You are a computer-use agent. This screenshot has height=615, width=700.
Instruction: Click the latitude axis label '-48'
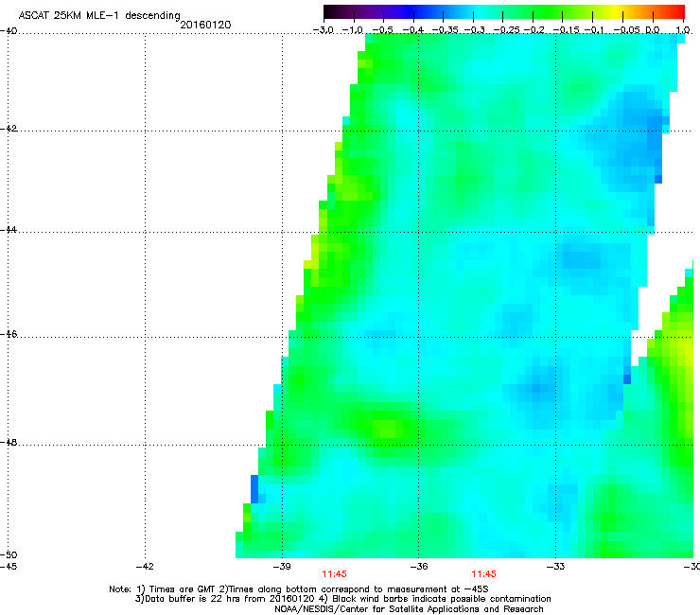tap(8, 443)
